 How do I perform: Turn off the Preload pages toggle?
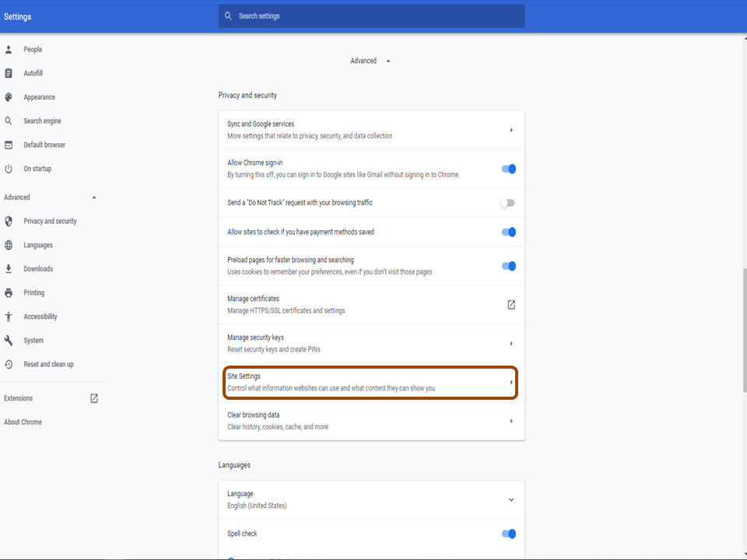pos(509,266)
